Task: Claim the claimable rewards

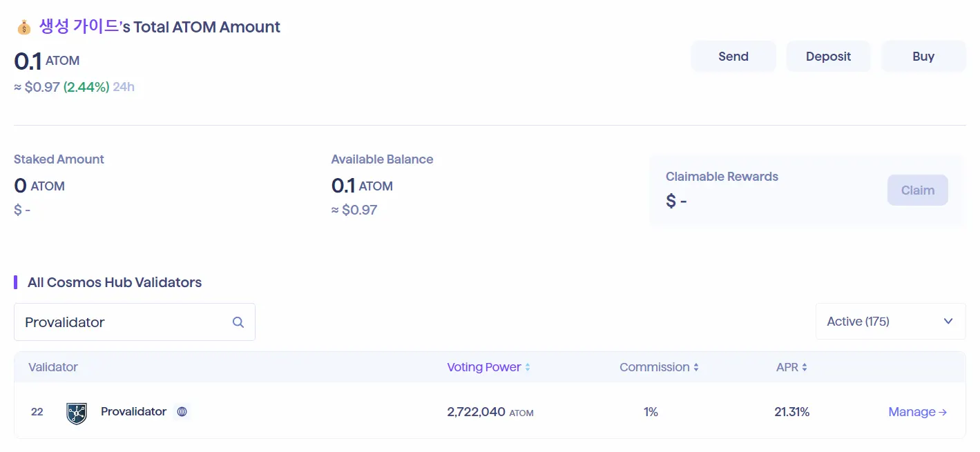Action: (x=917, y=190)
